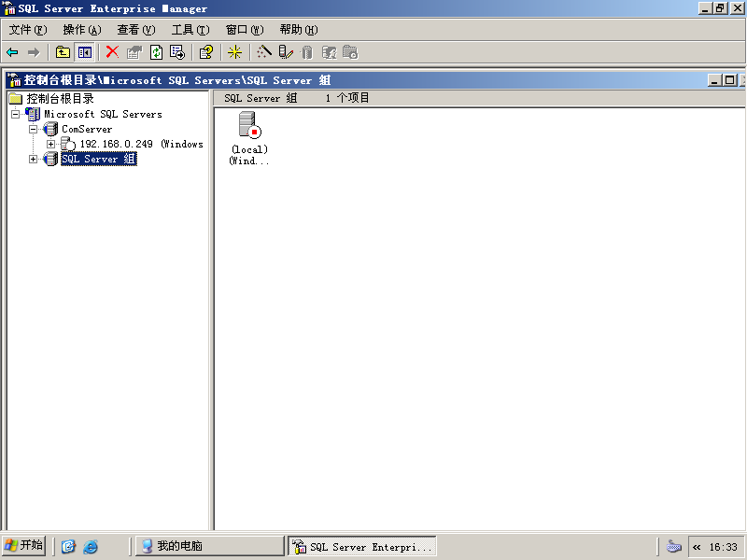Image resolution: width=747 pixels, height=560 pixels.
Task: Expand hidden tray icons arrow
Action: pos(697,547)
